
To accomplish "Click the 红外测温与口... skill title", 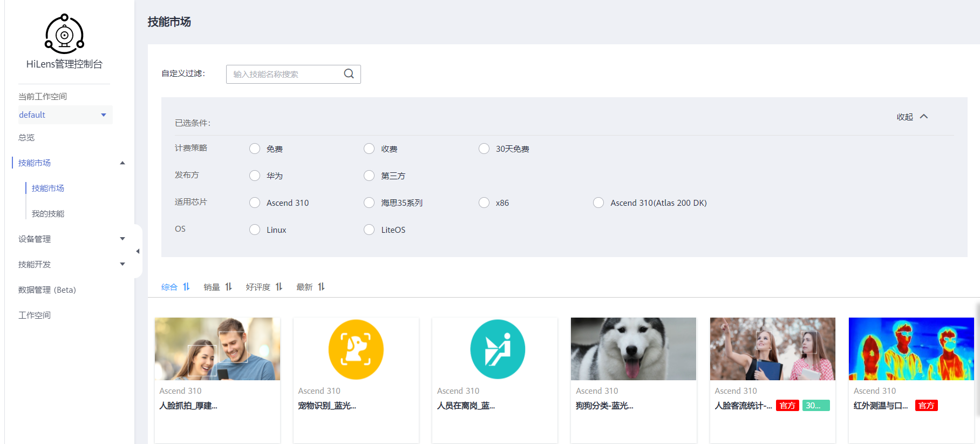I will [881, 406].
